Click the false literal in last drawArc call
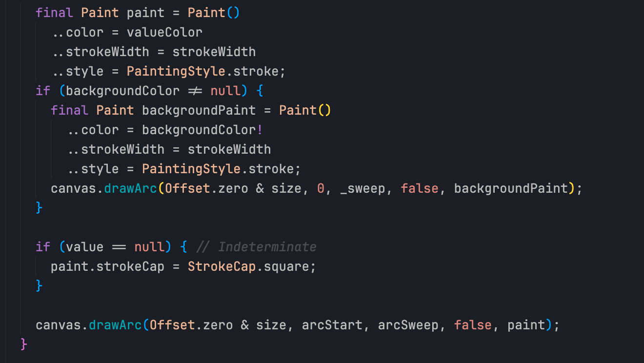Image resolution: width=644 pixels, height=363 pixels. 473,325
